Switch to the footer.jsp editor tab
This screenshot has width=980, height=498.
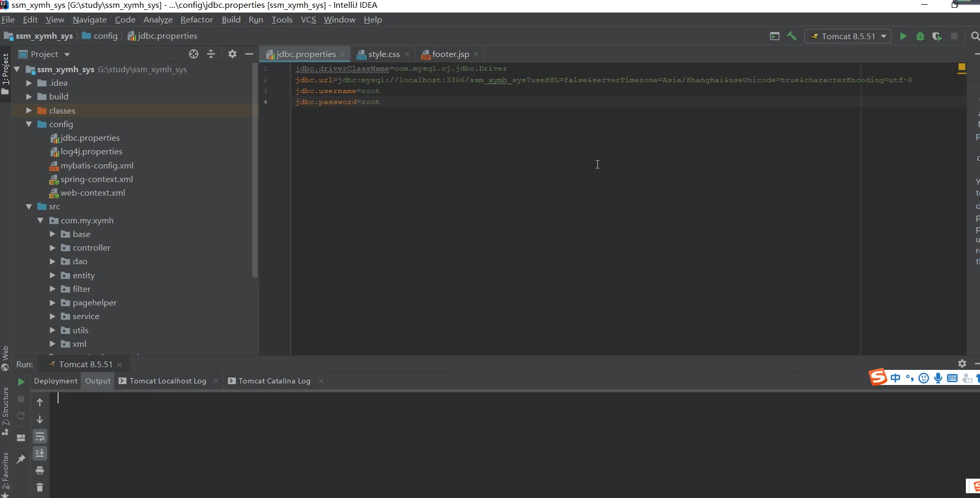450,54
